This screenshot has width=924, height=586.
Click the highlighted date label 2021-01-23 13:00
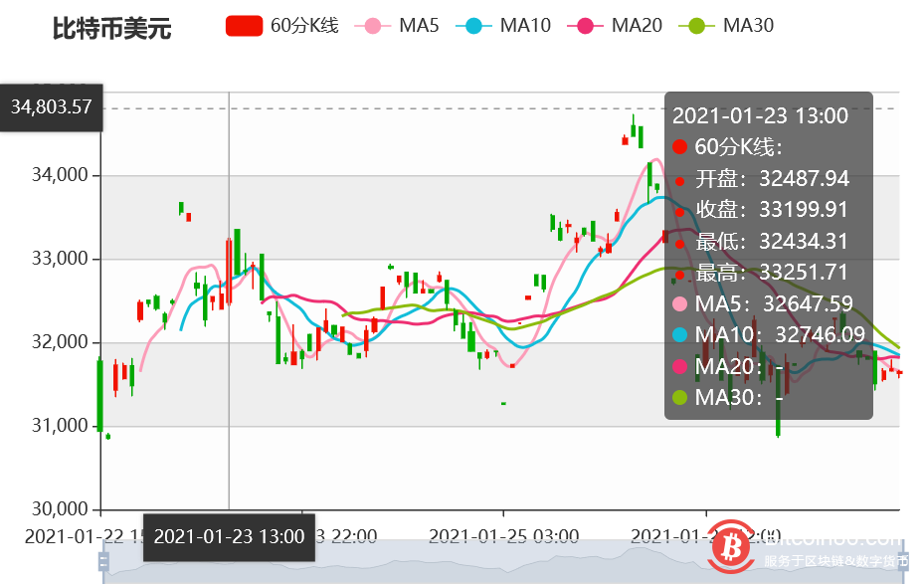[229, 536]
